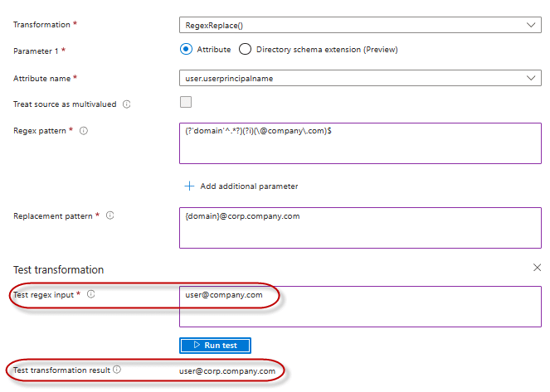Screen dimensions: 550x392
Task: Choose Directory schema extension (Preview) option
Action: coord(246,50)
